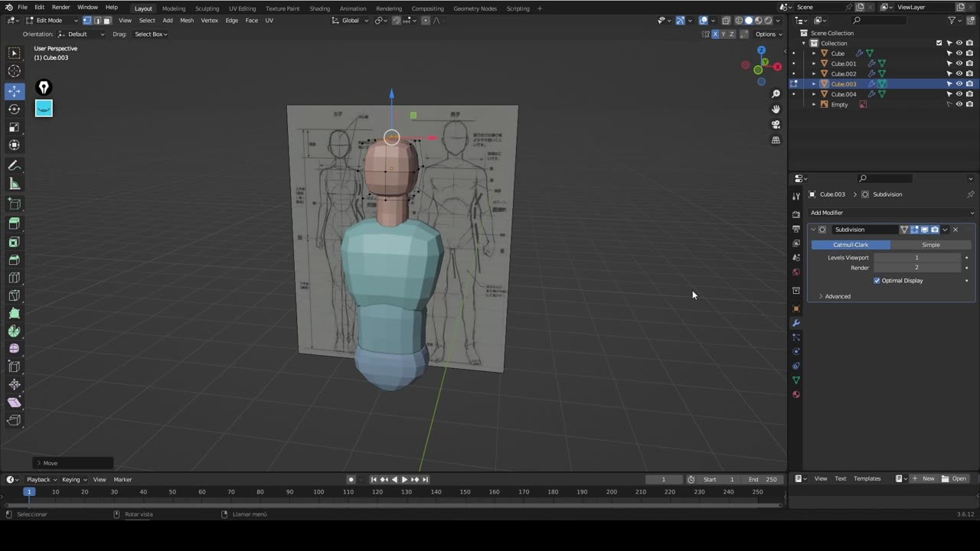The image size is (980, 551).
Task: Select solid viewport shading mode
Action: coord(749,21)
